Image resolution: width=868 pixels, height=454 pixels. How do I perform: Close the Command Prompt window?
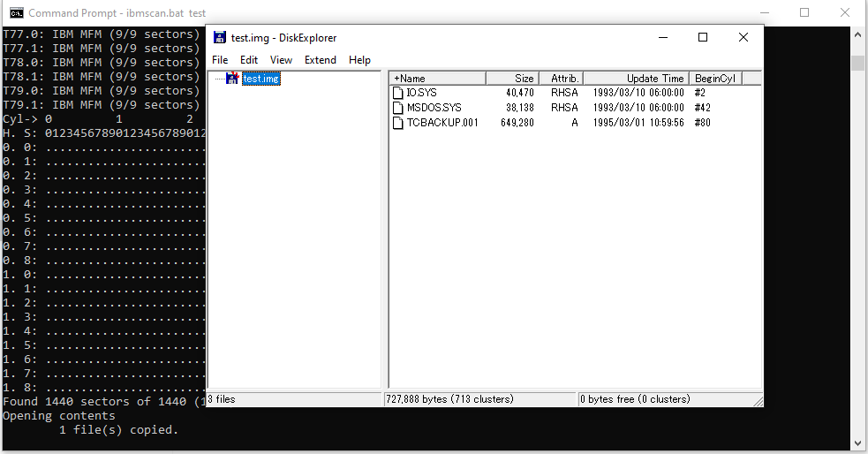(845, 12)
